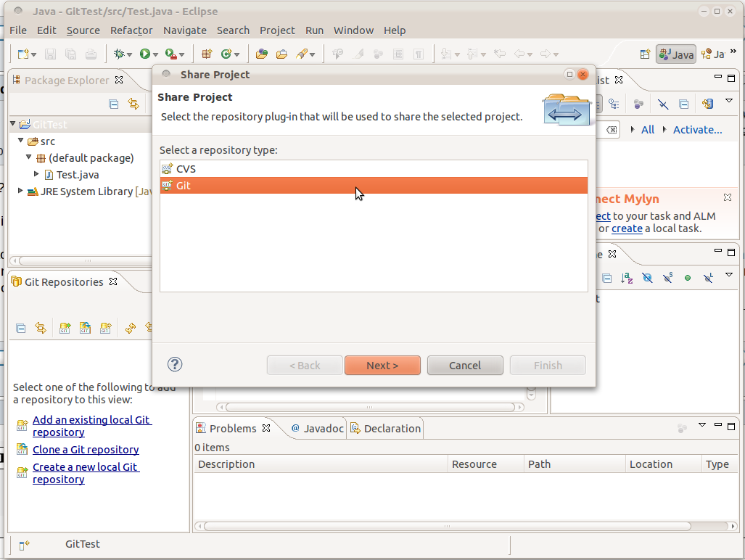Toggle Hide Static Members in Outline
This screenshot has height=560, width=745.
[667, 278]
